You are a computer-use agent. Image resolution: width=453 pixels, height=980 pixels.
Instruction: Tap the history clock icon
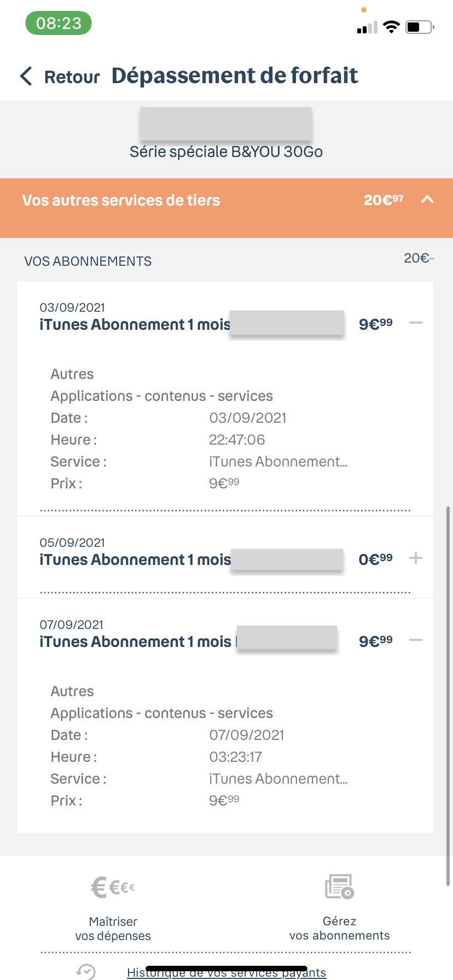coord(86,971)
